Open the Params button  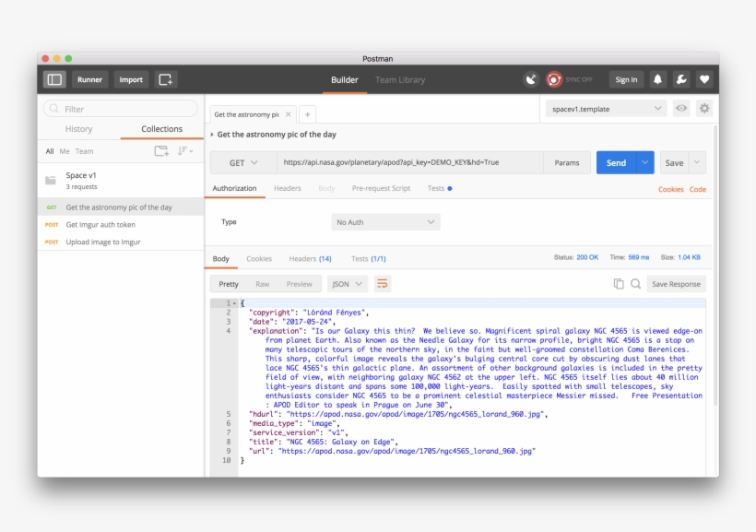point(566,163)
